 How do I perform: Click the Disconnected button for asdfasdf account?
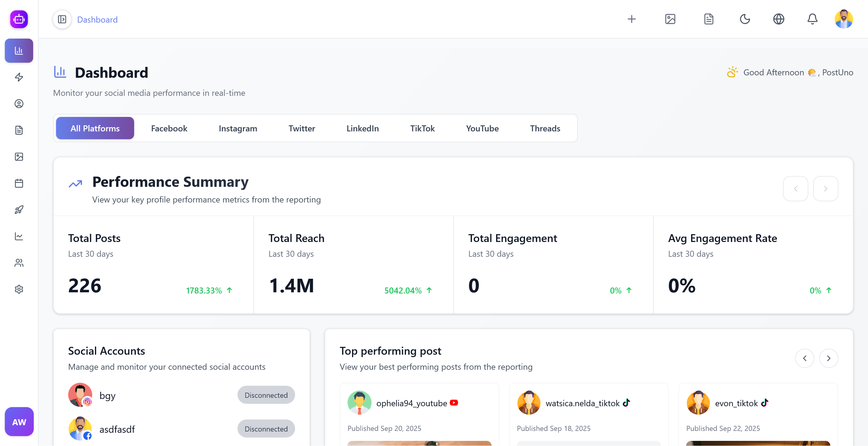pos(266,429)
